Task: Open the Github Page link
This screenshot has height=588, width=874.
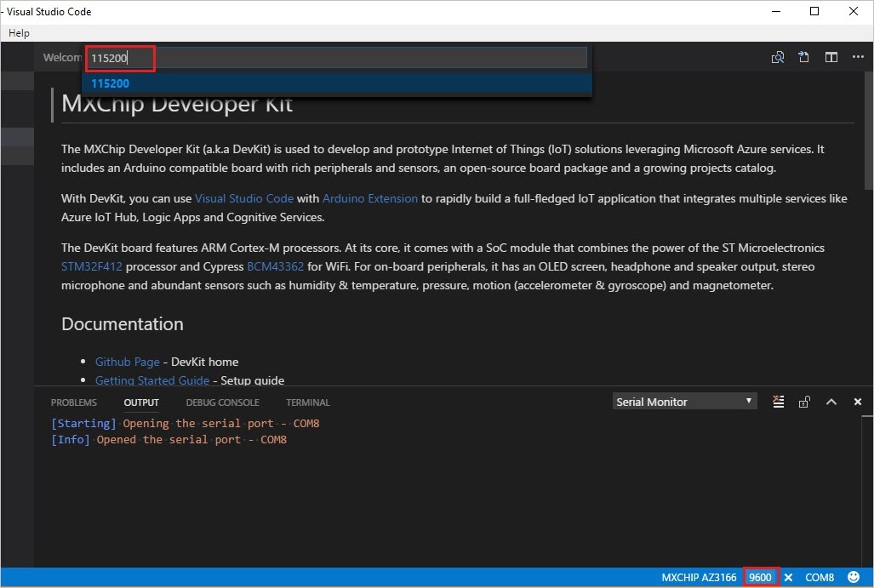Action: click(127, 362)
